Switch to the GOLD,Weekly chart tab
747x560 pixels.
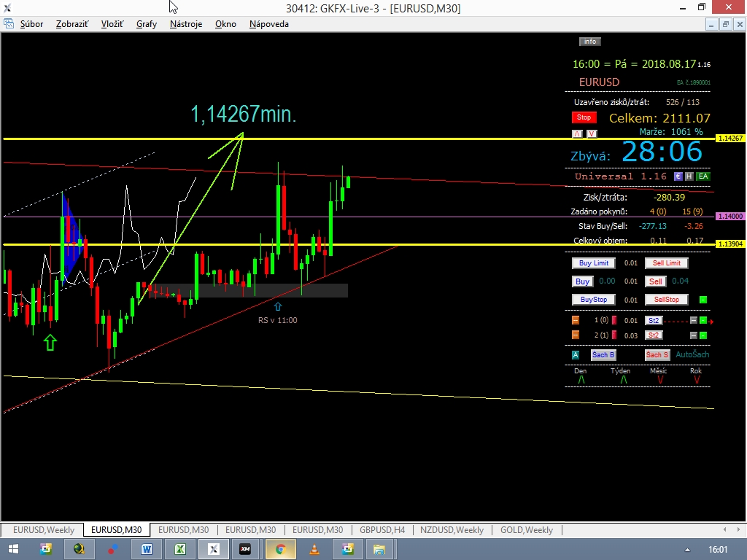(527, 529)
